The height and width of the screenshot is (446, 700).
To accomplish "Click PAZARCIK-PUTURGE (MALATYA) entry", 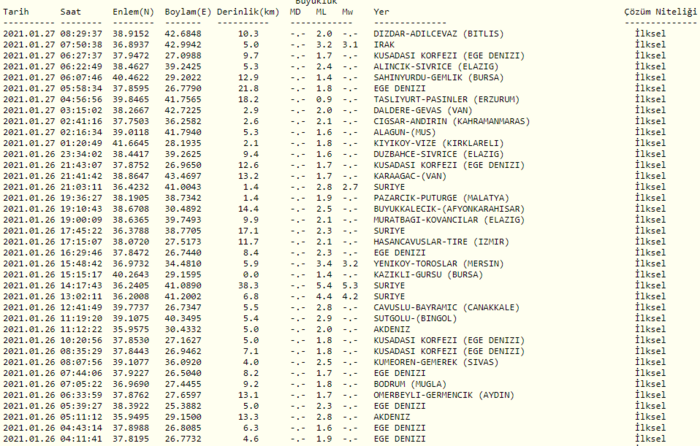I will point(441,198).
